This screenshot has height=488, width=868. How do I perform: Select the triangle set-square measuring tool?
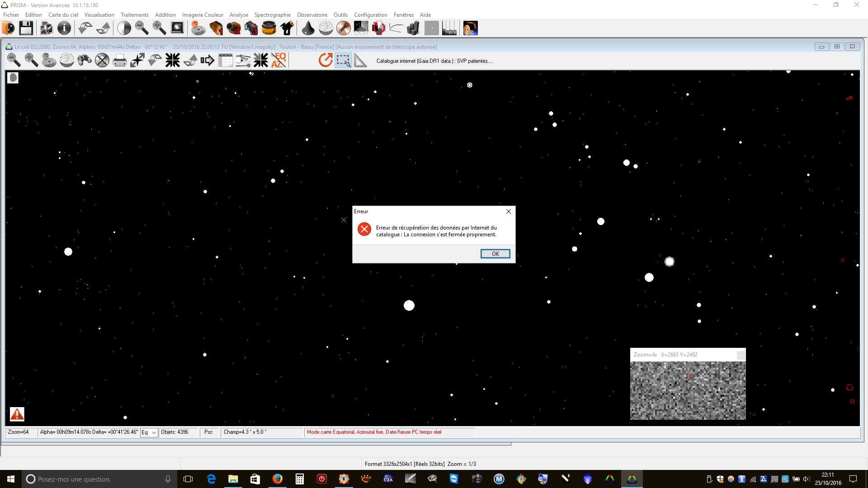[x=360, y=60]
